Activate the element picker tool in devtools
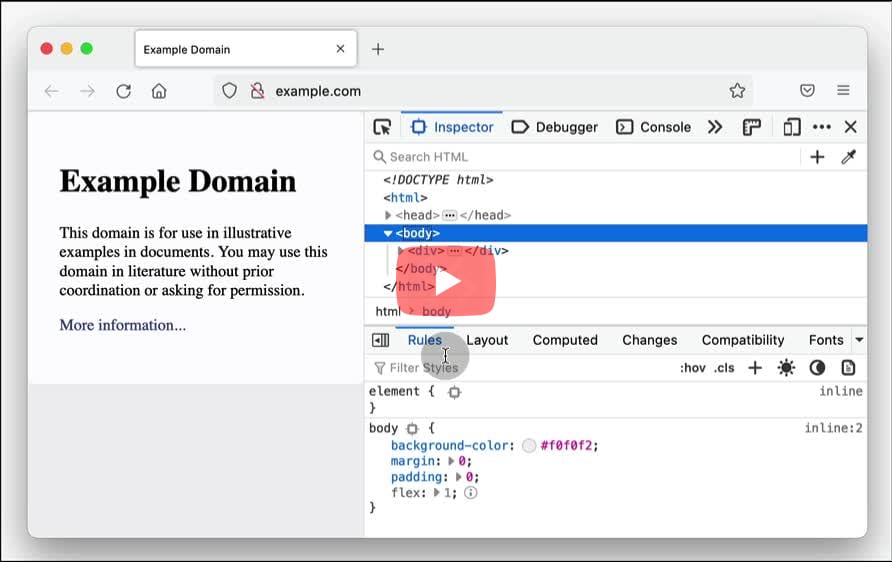 tap(382, 127)
